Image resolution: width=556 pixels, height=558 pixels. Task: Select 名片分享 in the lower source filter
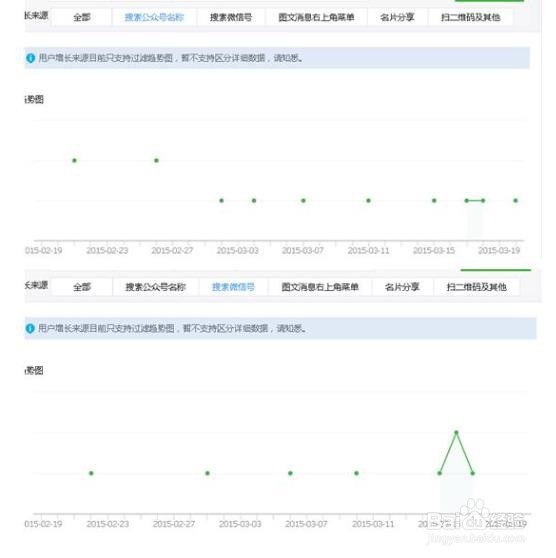click(402, 287)
